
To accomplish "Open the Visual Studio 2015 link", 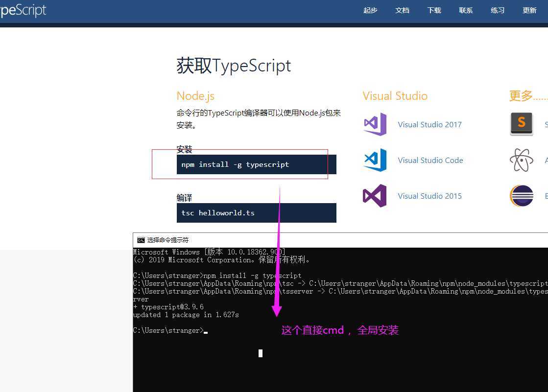I will [429, 196].
